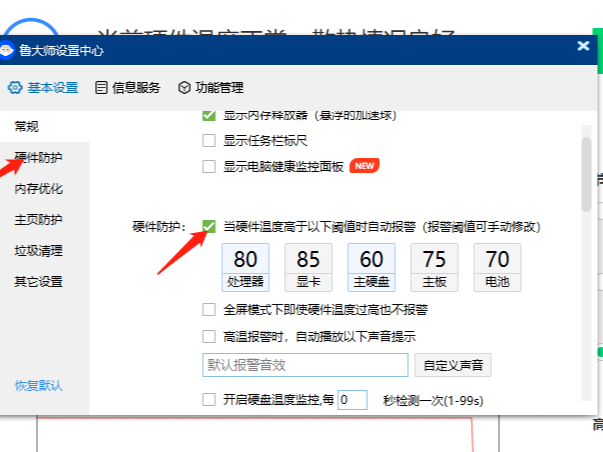Uncheck 显示内存释放器 checkbox
Image resolution: width=603 pixels, height=452 pixels.
click(x=209, y=115)
